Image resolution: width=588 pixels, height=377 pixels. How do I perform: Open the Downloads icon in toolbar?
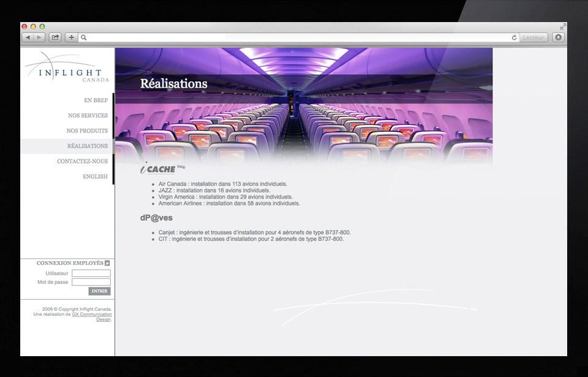click(x=558, y=37)
